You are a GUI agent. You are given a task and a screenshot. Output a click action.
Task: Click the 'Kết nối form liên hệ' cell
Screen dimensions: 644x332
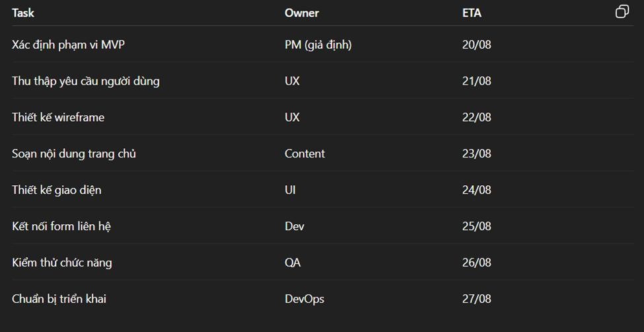[x=61, y=226]
